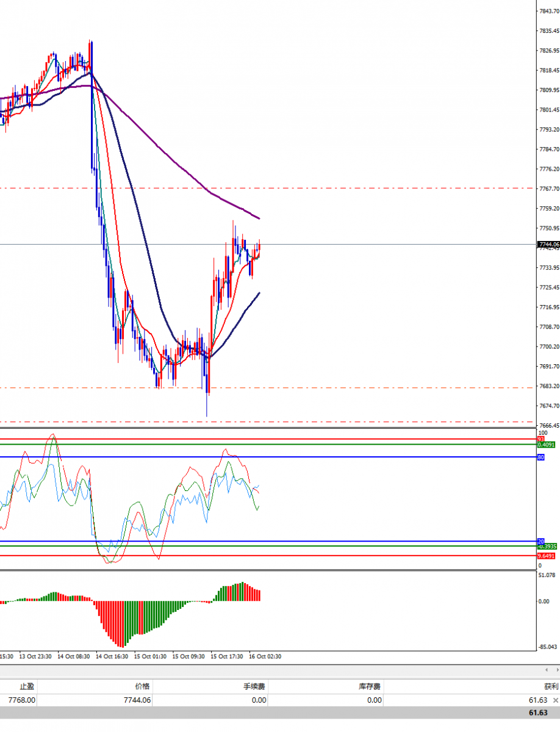The height and width of the screenshot is (732, 560).
Task: Select the 7744.06 cell in the 价格 column
Action: (x=137, y=700)
